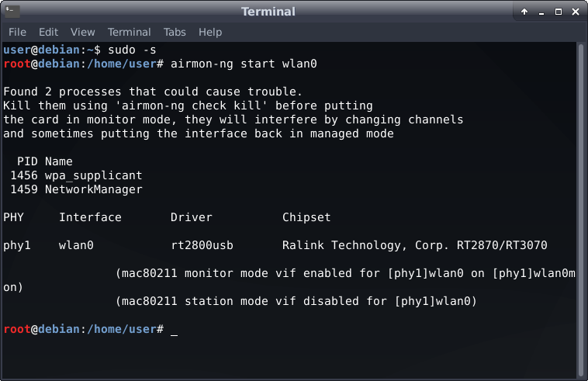Open the File menu
The height and width of the screenshot is (381, 588).
point(17,33)
